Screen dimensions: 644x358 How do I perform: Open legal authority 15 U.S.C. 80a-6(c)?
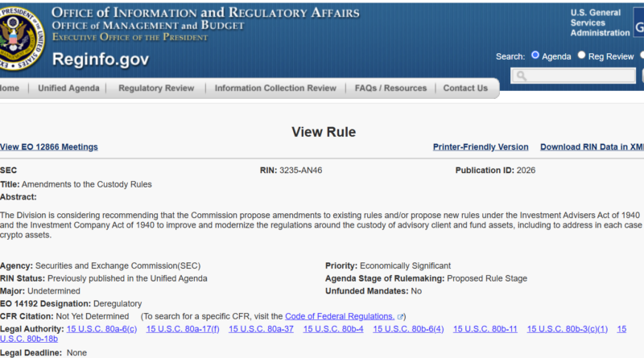(102, 329)
